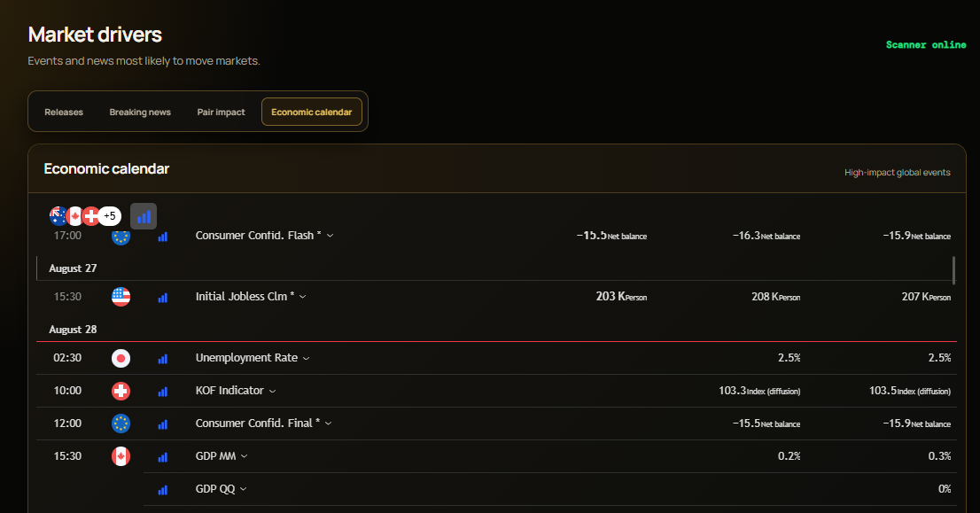Click the 0% value for GDP QQ

pos(945,488)
